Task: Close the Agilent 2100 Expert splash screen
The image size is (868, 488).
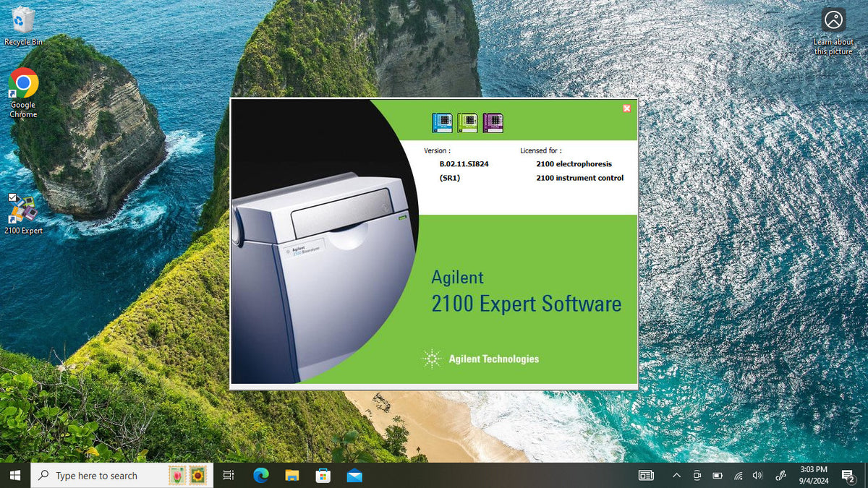Action: [626, 108]
